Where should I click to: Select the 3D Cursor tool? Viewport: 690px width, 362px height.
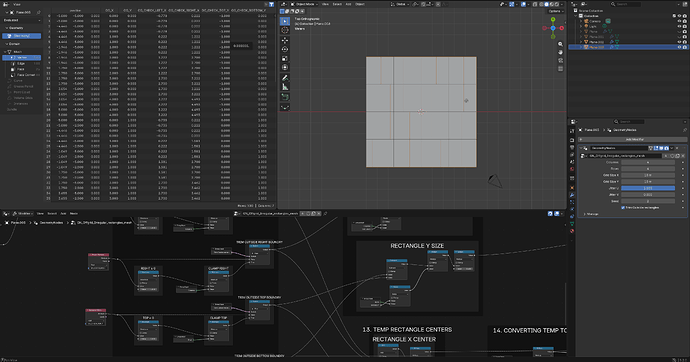(x=285, y=30)
